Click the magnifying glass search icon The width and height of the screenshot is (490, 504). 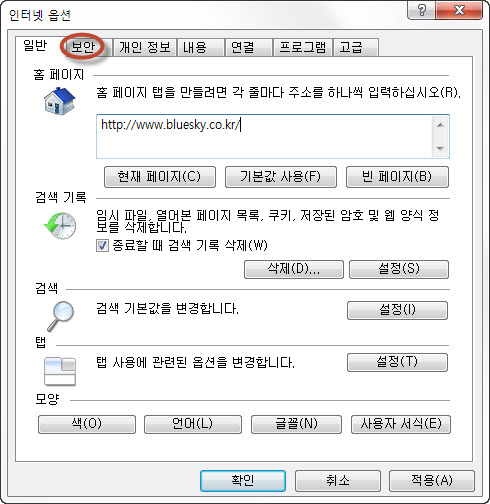coord(60,316)
